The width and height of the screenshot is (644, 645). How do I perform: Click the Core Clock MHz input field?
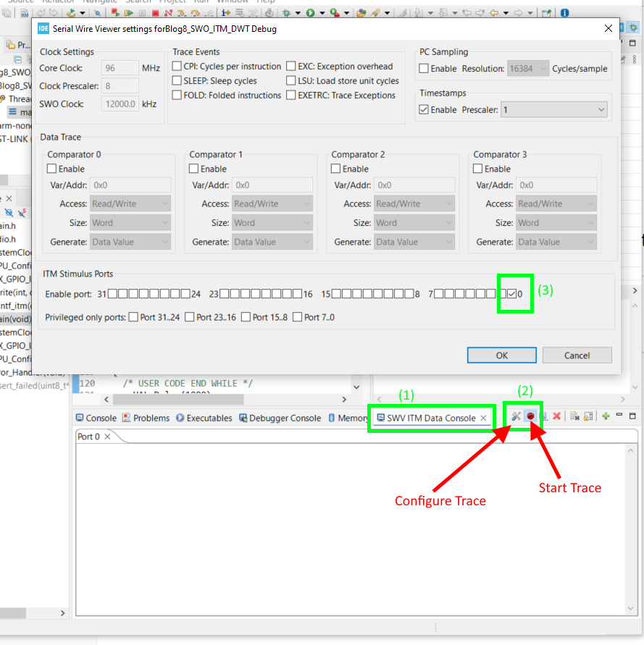120,68
